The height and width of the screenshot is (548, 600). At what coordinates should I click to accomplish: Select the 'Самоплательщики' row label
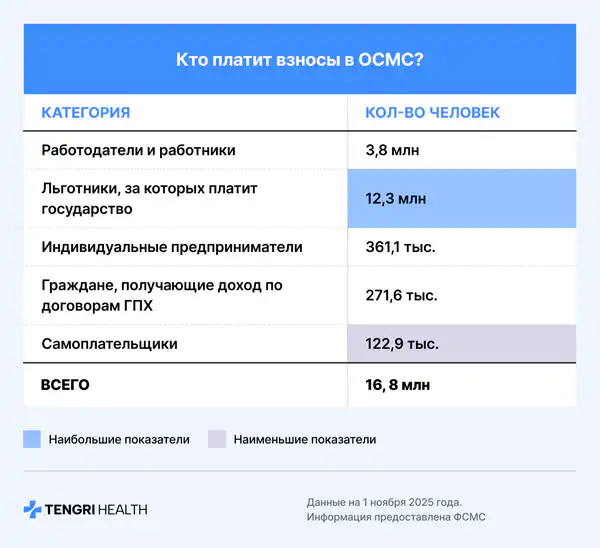click(110, 343)
